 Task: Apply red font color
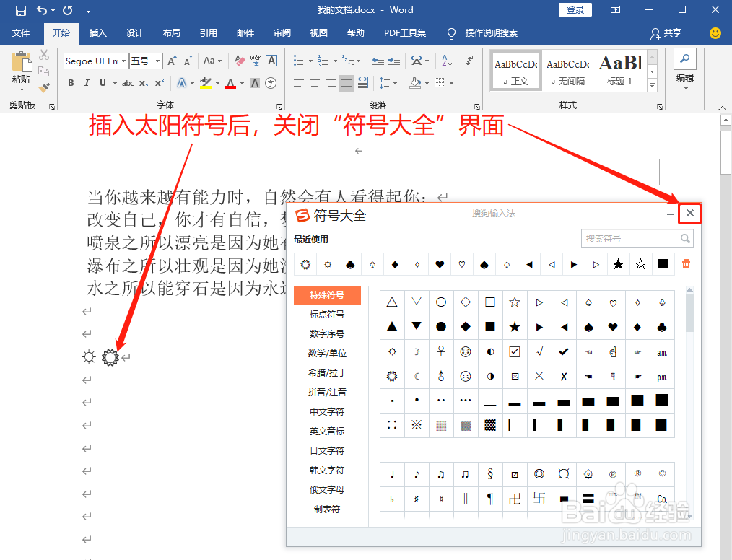point(230,83)
